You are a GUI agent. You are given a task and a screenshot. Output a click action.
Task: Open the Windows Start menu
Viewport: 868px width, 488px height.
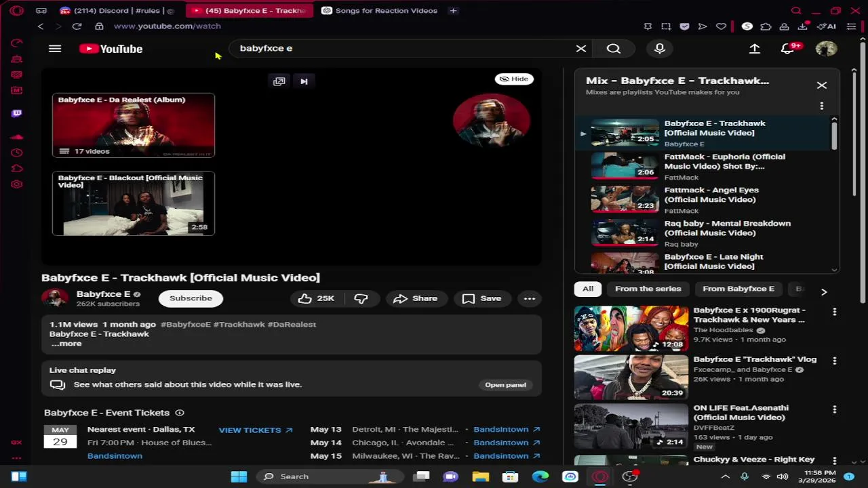coord(239,476)
